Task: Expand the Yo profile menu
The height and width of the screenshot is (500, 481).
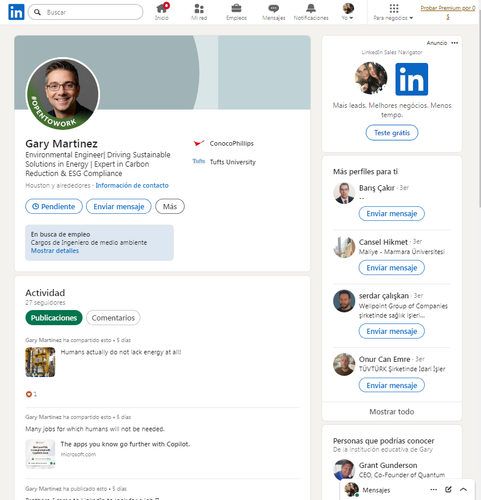Action: (348, 12)
